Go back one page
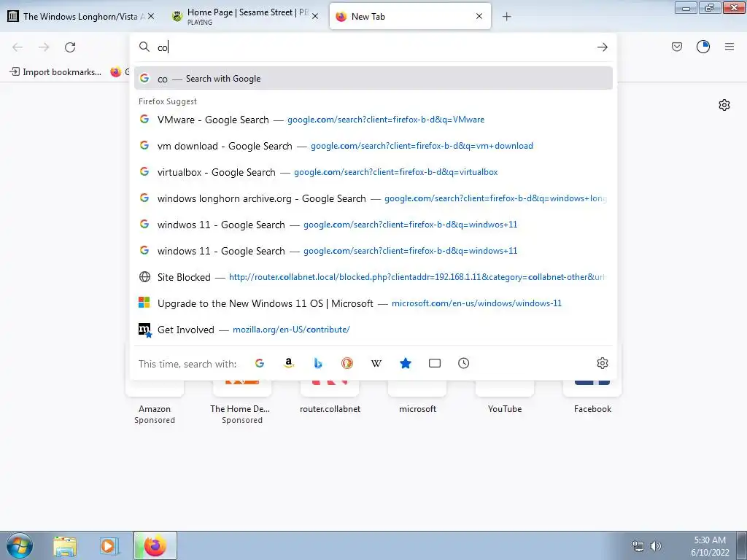The image size is (747, 560). coord(18,47)
